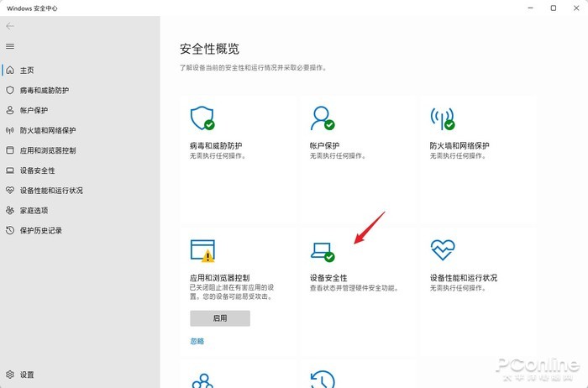Screen dimensions: 588x388
Task: Open the 设备安全性 card title
Action: (328, 278)
